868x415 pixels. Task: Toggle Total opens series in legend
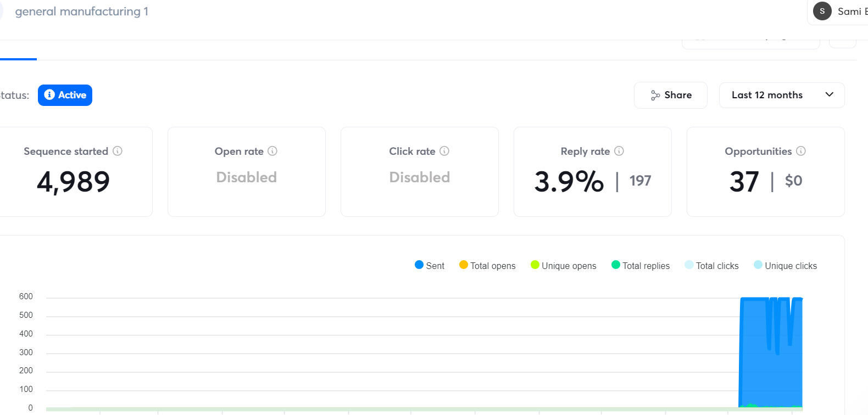(x=487, y=266)
